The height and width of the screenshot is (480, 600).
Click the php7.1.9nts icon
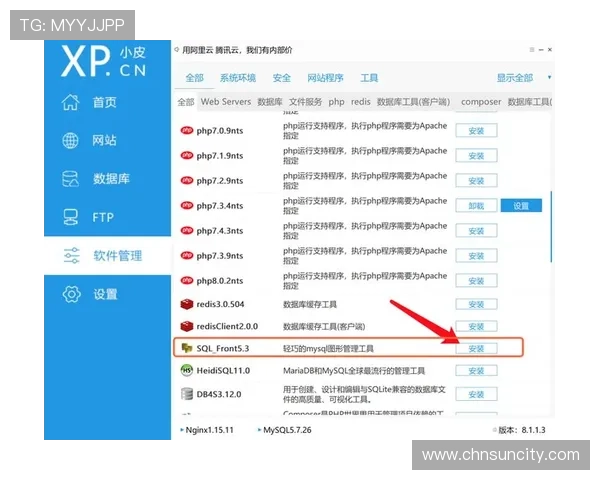pyautogui.click(x=187, y=155)
